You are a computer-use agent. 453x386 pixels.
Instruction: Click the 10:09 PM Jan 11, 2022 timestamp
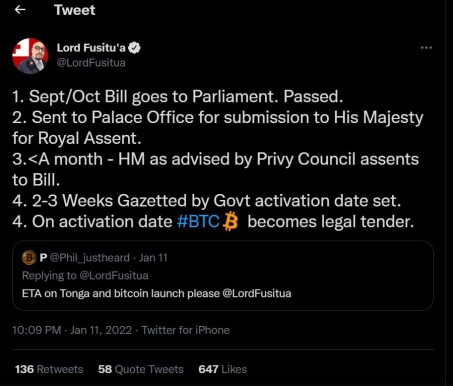[x=72, y=330]
